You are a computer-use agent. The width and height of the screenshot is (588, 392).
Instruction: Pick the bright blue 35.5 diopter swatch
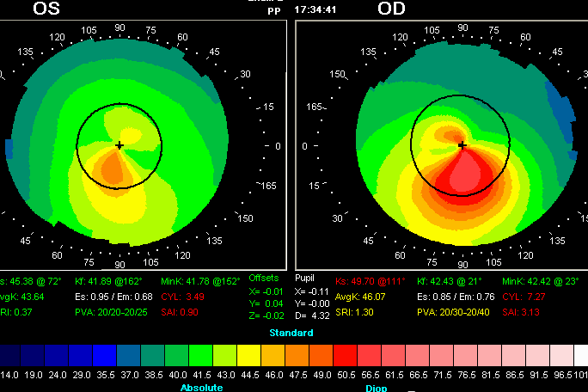tap(105, 355)
